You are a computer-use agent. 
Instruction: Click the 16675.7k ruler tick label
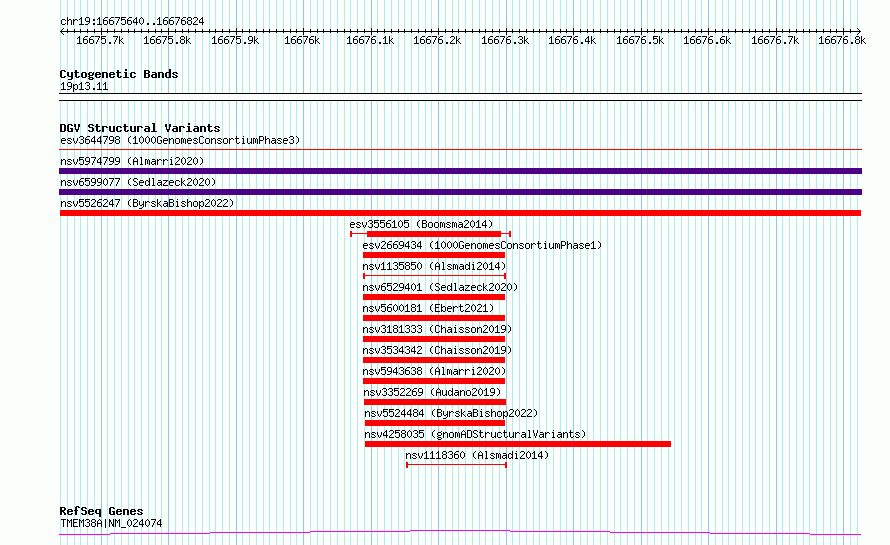[100, 40]
